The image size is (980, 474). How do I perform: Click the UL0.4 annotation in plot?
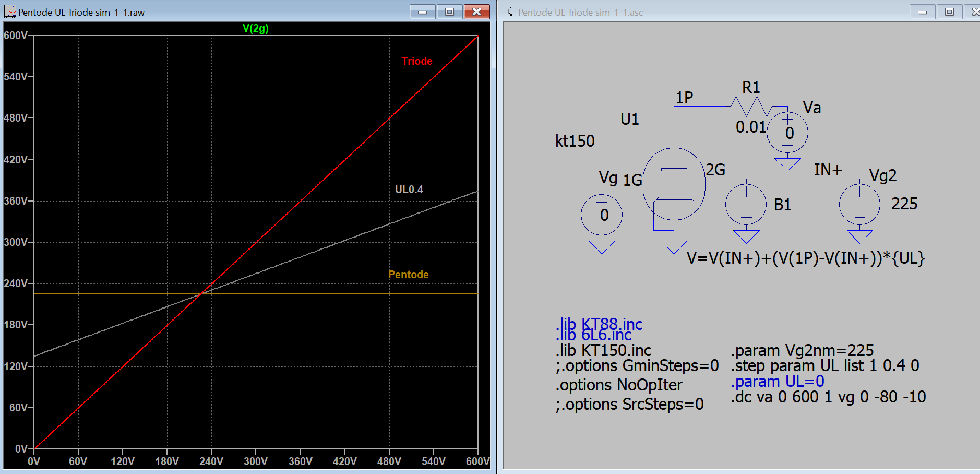(x=409, y=189)
